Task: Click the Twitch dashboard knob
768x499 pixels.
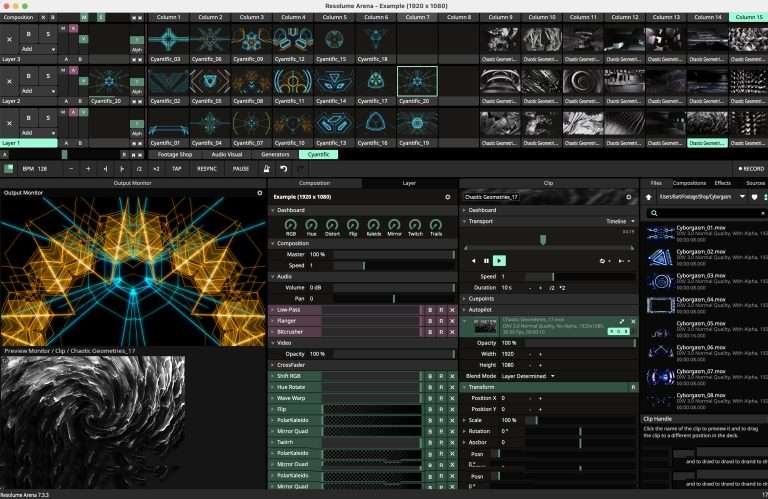Action: 415,225
